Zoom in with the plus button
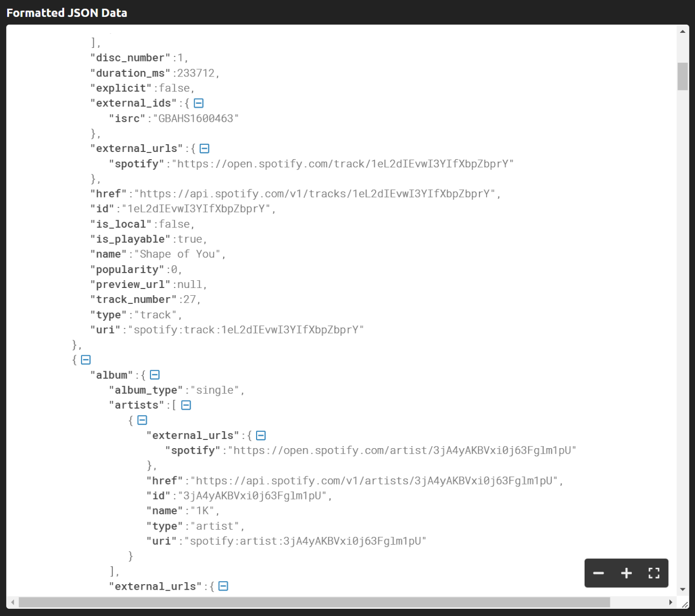 [x=626, y=573]
